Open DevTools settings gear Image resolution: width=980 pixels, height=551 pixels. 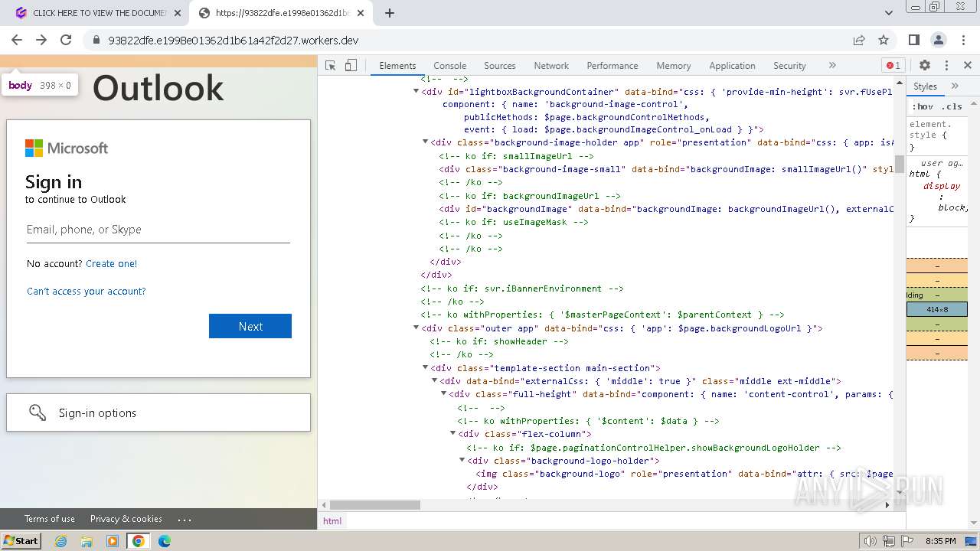pyautogui.click(x=925, y=66)
